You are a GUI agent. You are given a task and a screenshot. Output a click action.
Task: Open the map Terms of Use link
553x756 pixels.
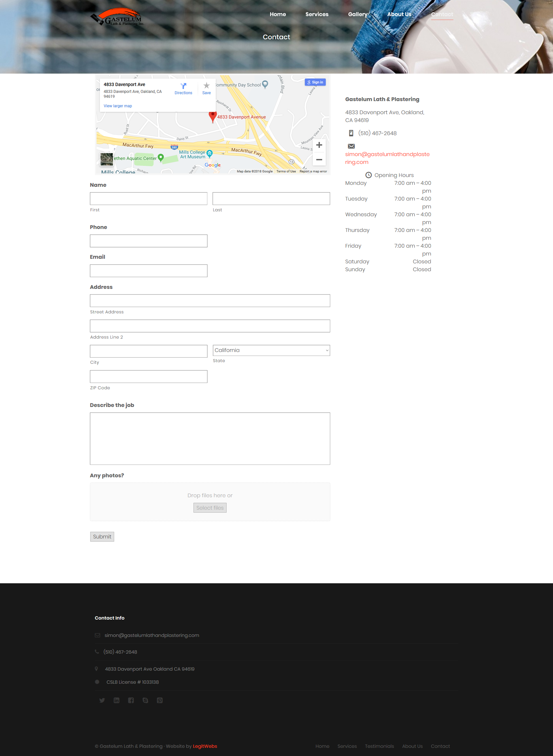[286, 171]
